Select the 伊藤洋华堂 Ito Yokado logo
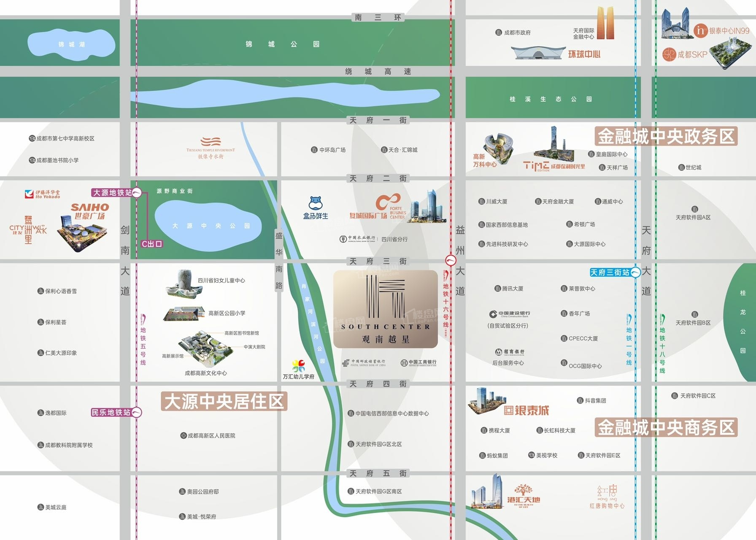The image size is (756, 540). [x=42, y=194]
